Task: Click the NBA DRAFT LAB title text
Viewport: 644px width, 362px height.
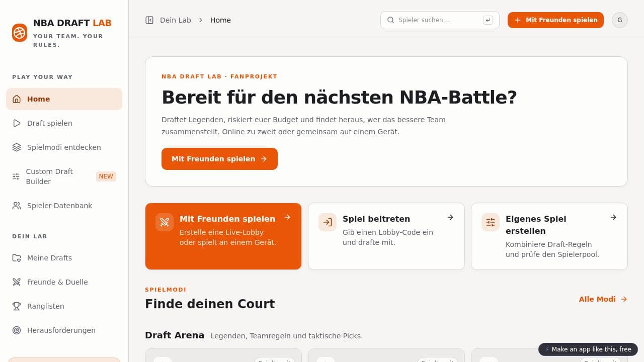Action: (72, 23)
